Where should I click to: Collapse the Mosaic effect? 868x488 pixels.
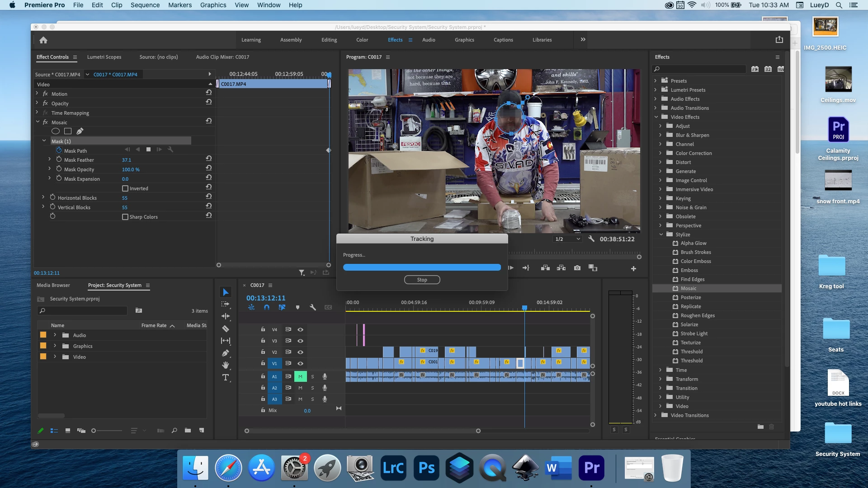tap(38, 122)
